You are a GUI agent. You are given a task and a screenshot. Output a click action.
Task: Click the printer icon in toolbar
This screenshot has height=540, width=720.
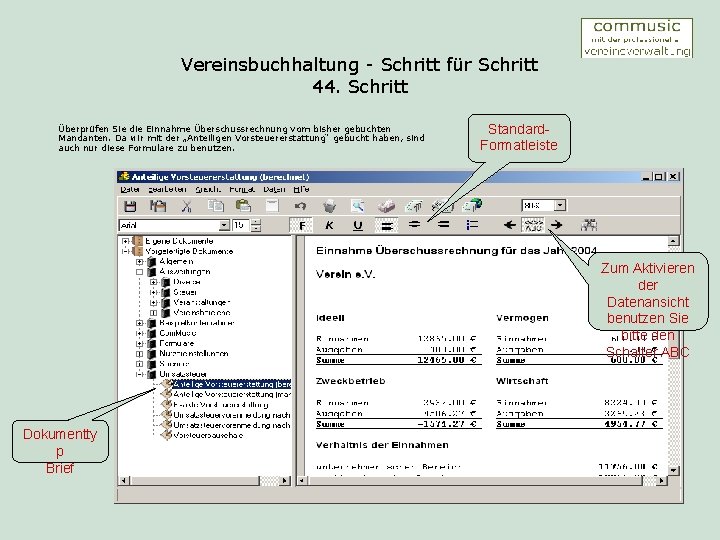386,206
